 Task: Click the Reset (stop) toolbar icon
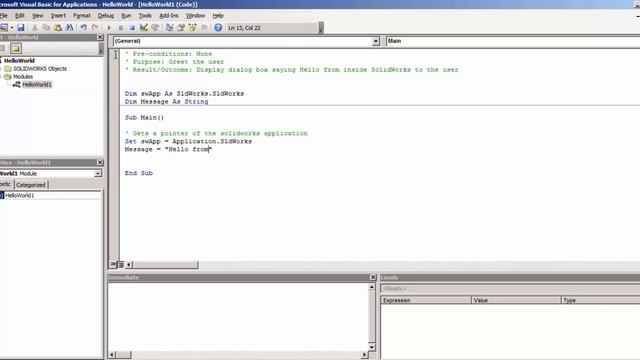tap(132, 28)
